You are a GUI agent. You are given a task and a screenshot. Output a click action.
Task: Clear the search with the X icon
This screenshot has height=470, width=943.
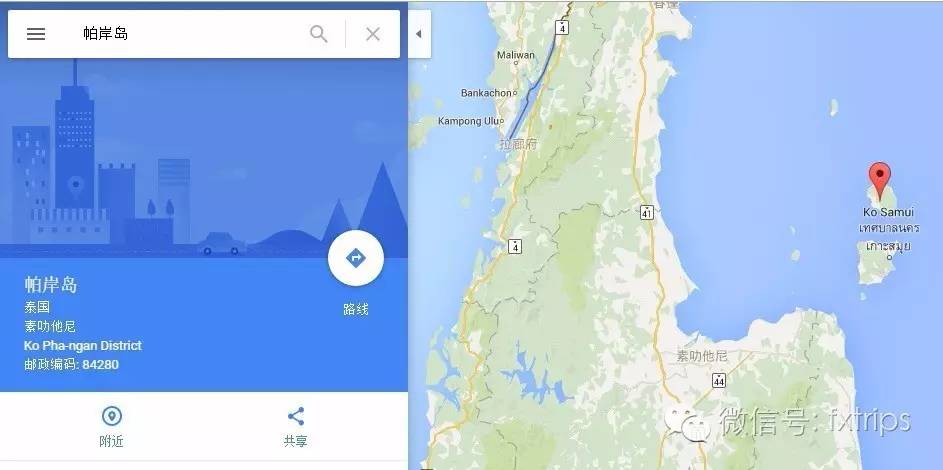373,34
